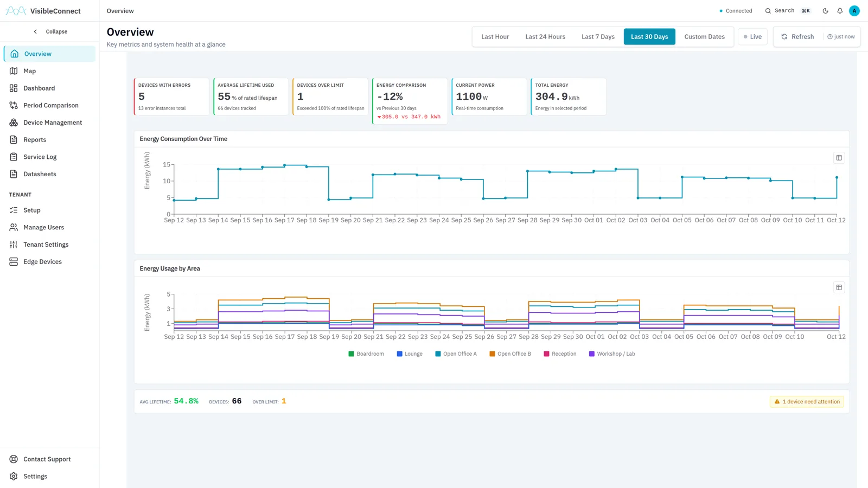Open the notifications bell

tap(840, 11)
